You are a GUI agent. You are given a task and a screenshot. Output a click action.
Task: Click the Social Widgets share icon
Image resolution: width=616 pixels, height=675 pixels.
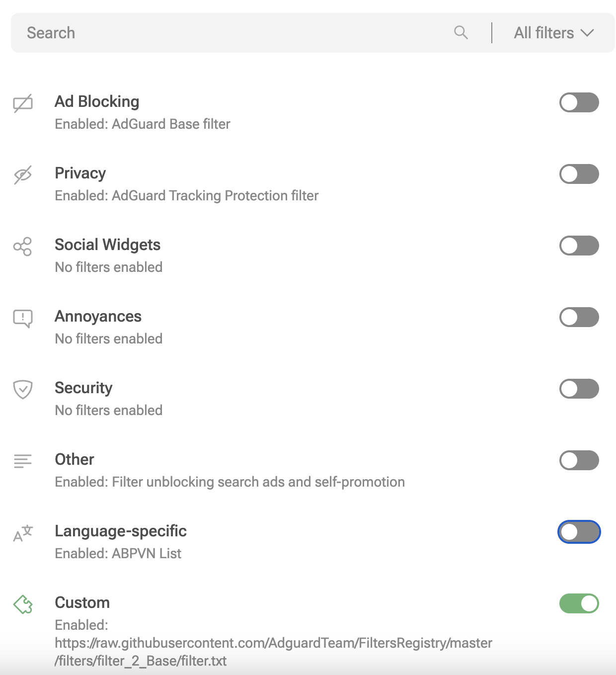click(23, 246)
